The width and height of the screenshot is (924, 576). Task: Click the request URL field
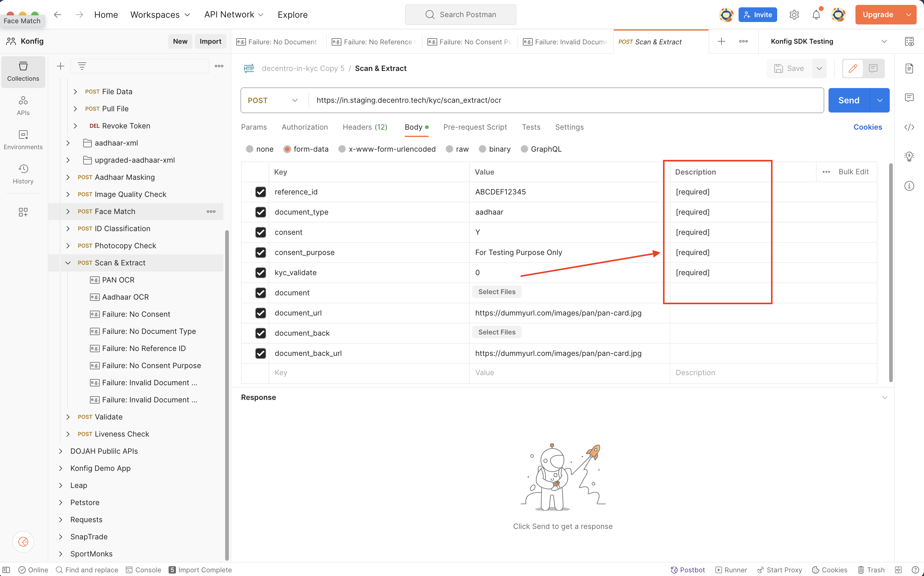pyautogui.click(x=566, y=100)
